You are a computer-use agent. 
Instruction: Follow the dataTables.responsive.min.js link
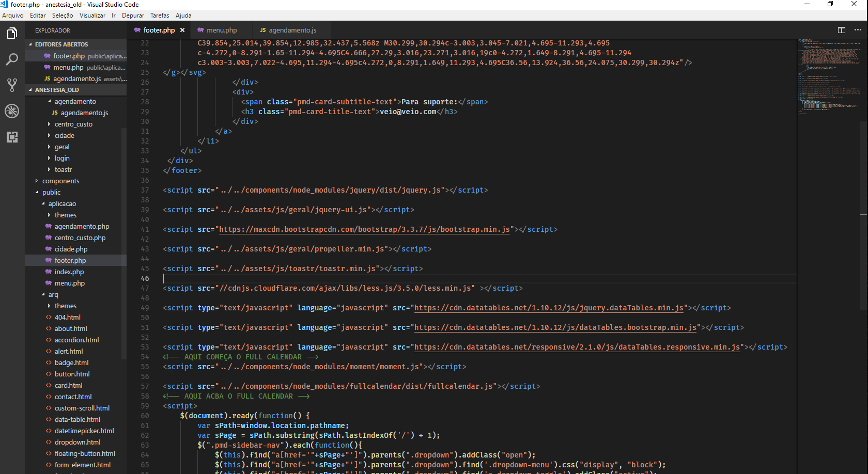click(x=577, y=347)
